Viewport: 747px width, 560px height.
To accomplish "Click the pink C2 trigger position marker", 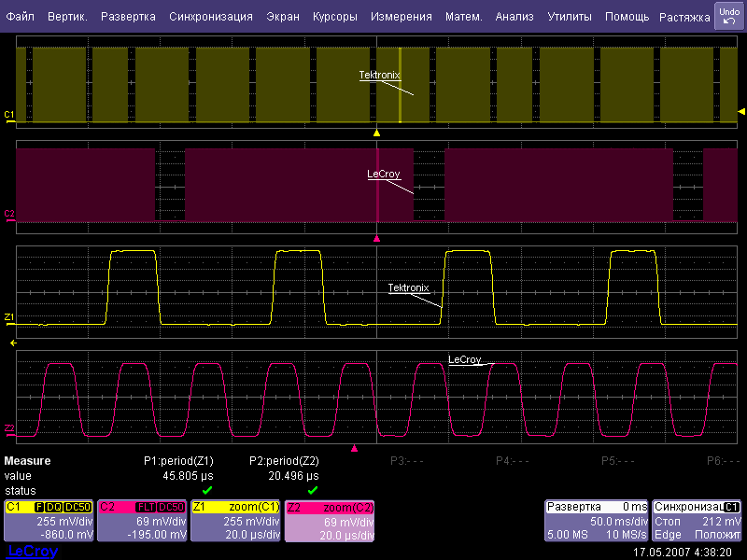I will click(376, 239).
